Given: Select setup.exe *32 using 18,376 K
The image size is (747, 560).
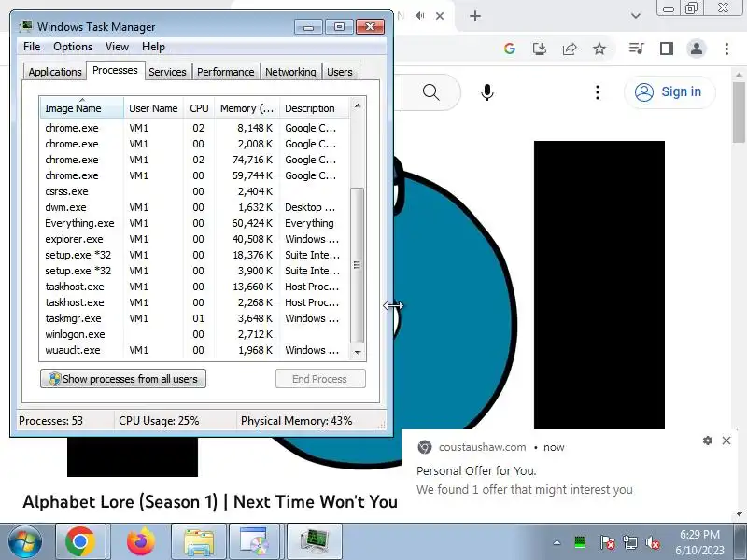Looking at the screenshot, I should pos(195,255).
